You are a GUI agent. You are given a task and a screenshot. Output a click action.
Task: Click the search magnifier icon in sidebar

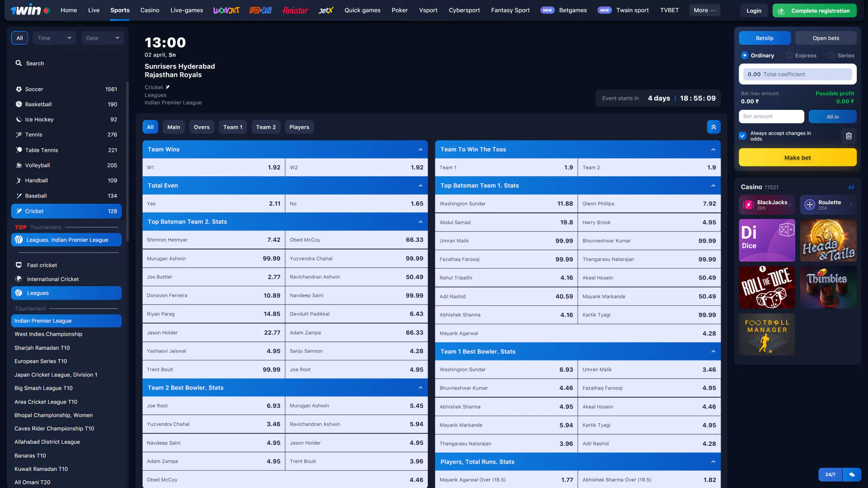tap(18, 63)
